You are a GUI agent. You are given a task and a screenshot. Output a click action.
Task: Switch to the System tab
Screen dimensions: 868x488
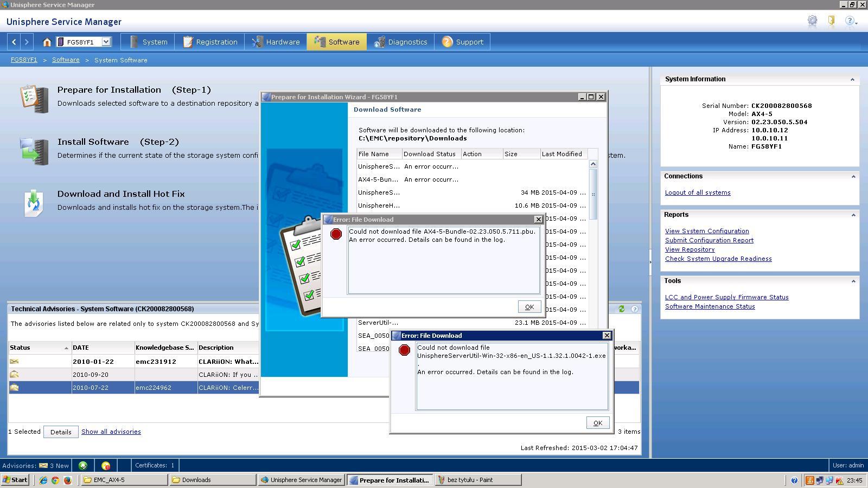[x=148, y=42]
